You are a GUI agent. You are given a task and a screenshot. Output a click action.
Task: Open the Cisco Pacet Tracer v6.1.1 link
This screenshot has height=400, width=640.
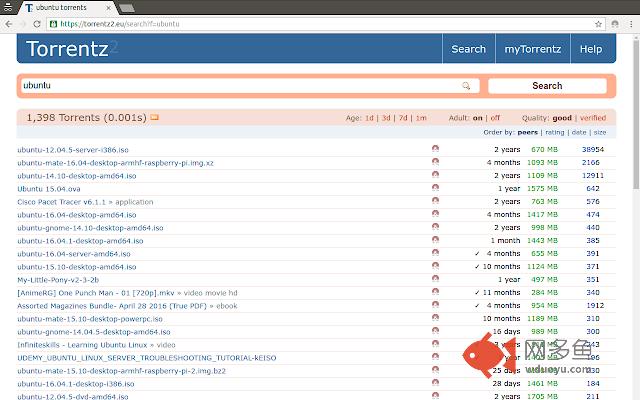(61, 202)
